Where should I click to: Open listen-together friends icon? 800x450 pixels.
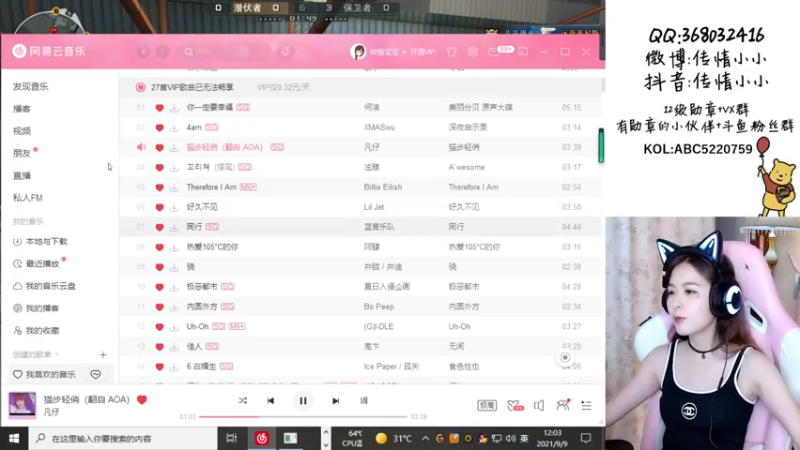click(563, 405)
